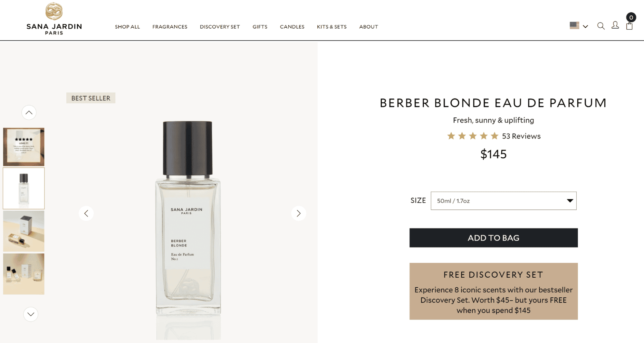The image size is (644, 343).
Task: Show next product image with right arrow
Action: tap(299, 213)
